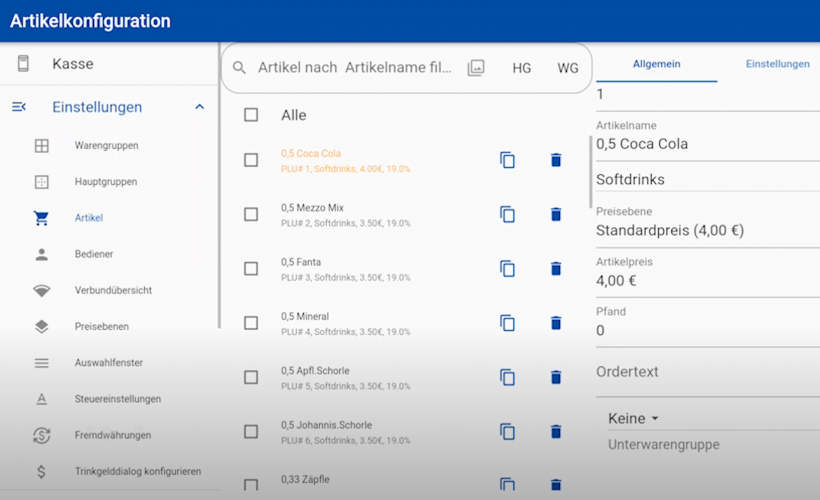The height and width of the screenshot is (500, 820).
Task: Copy the 0,5 Apfl.Schorle article
Action: pos(507,377)
